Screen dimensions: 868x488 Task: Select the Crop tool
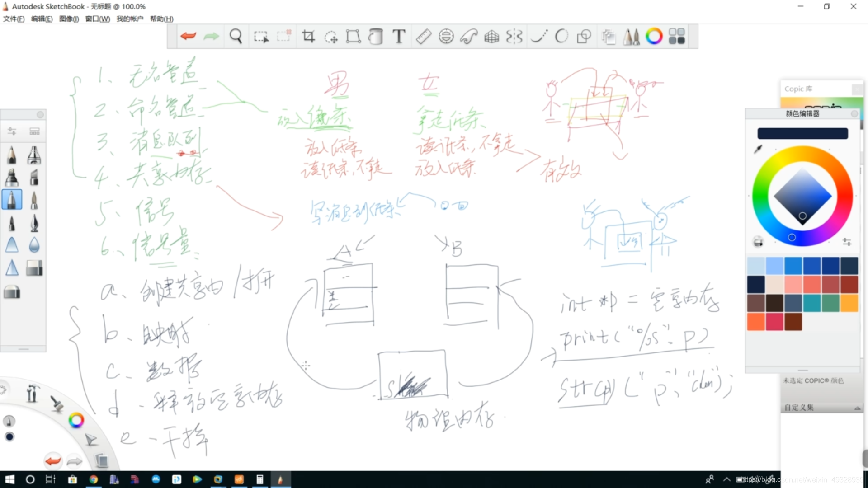point(308,36)
